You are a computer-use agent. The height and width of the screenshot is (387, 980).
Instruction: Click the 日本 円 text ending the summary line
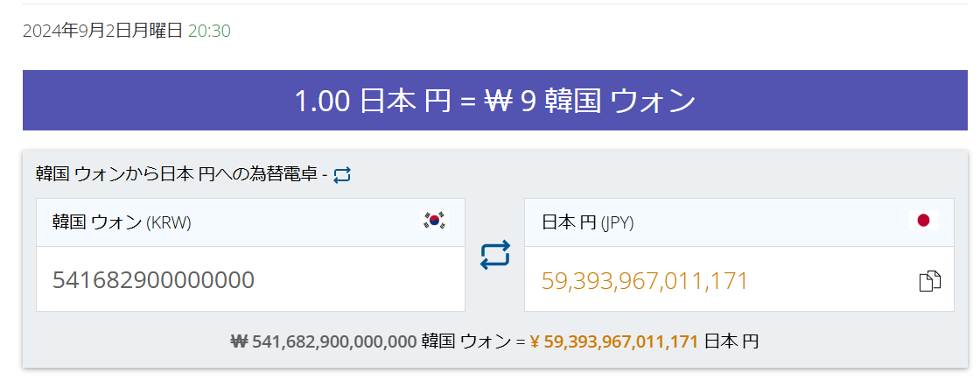731,341
